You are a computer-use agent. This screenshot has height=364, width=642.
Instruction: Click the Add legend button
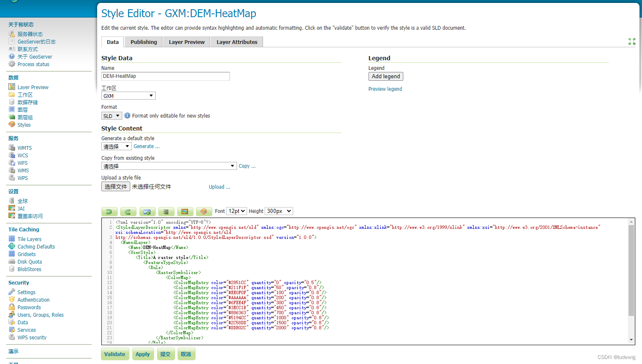point(386,77)
